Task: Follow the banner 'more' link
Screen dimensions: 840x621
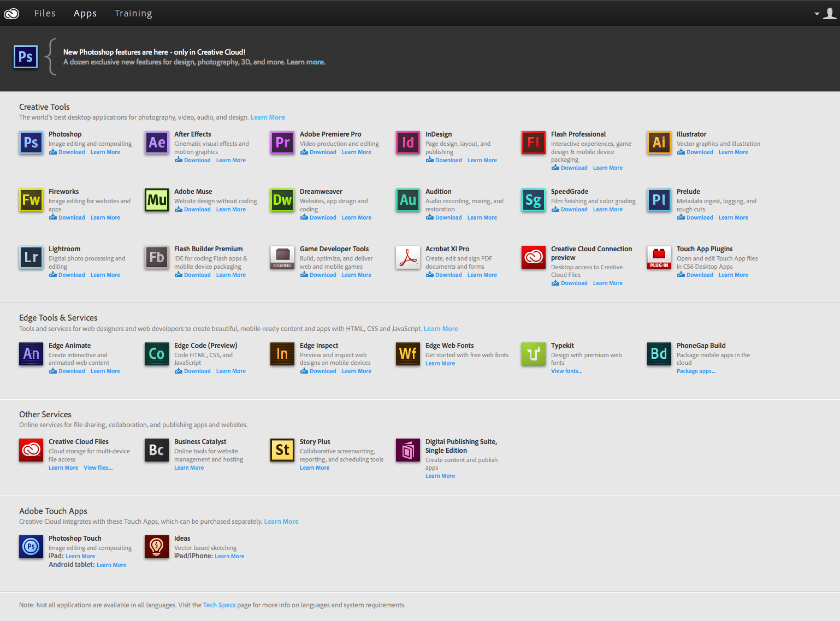Action: pyautogui.click(x=315, y=62)
